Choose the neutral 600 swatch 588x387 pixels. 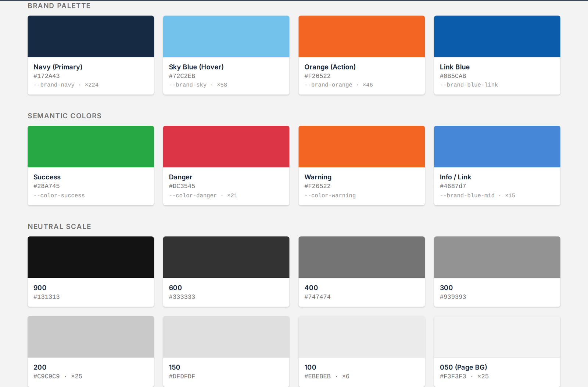pyautogui.click(x=226, y=257)
